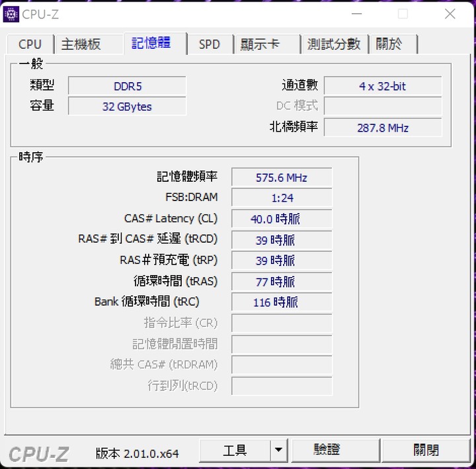
Task: Click the empty 行到列(tRCD) field
Action: coord(282,386)
